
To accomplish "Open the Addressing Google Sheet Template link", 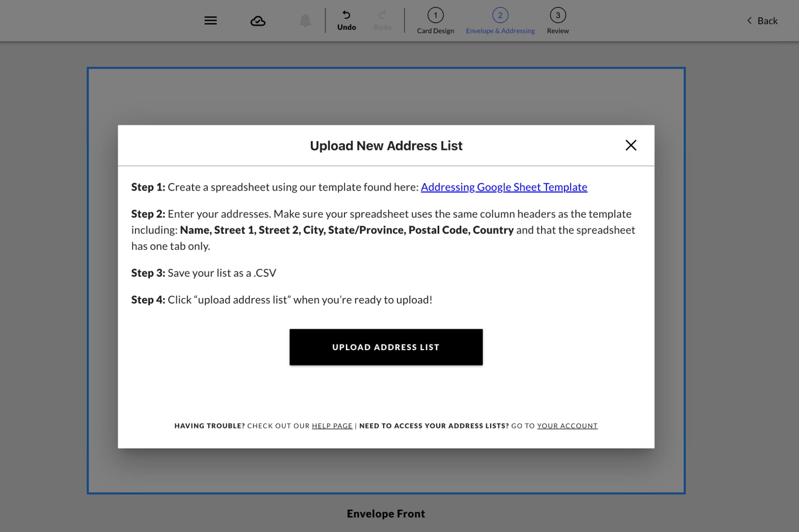I will tap(503, 187).
